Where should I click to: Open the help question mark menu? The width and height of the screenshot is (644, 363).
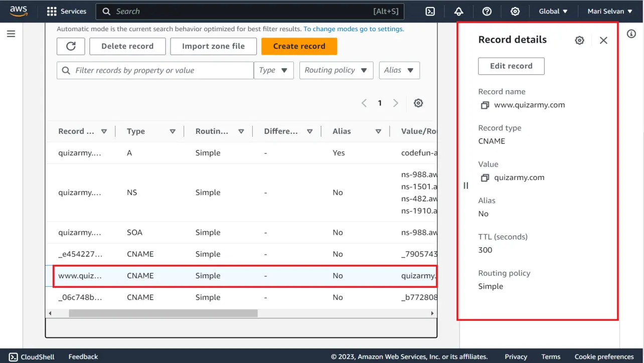coord(487,11)
